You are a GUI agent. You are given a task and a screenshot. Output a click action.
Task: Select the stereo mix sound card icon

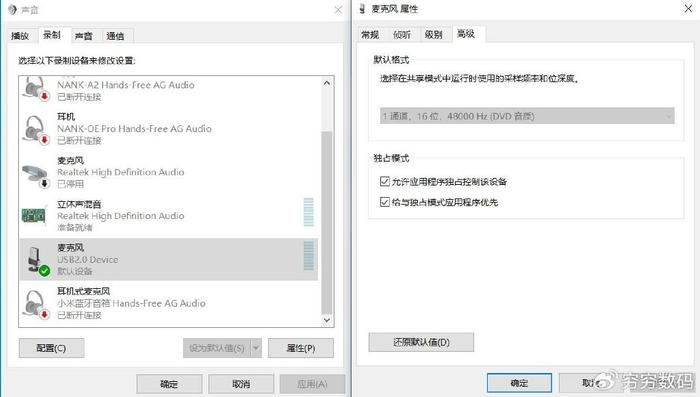coord(34,216)
